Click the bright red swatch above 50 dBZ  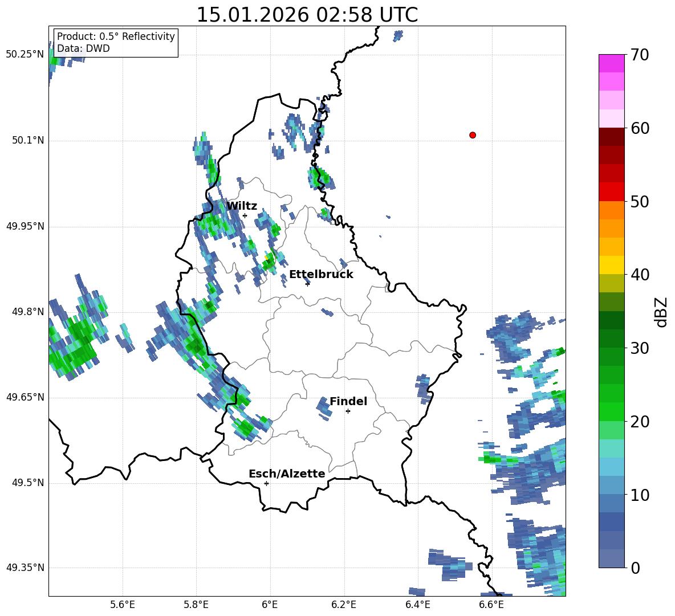pyautogui.click(x=611, y=192)
